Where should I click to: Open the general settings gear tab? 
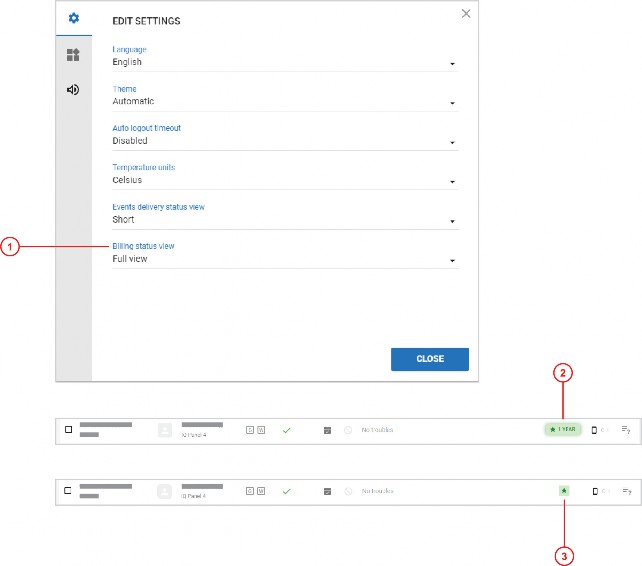coord(74,18)
